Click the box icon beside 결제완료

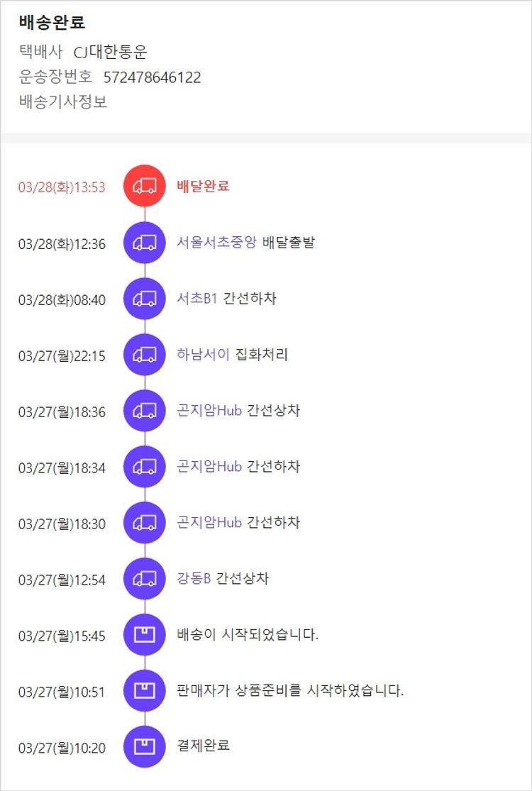click(x=145, y=746)
